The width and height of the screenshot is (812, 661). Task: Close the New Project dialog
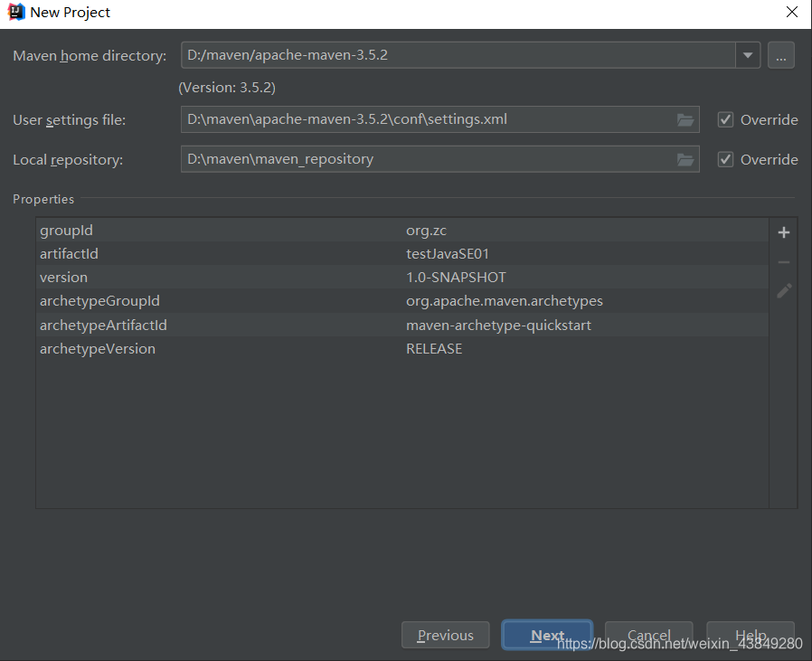(791, 12)
